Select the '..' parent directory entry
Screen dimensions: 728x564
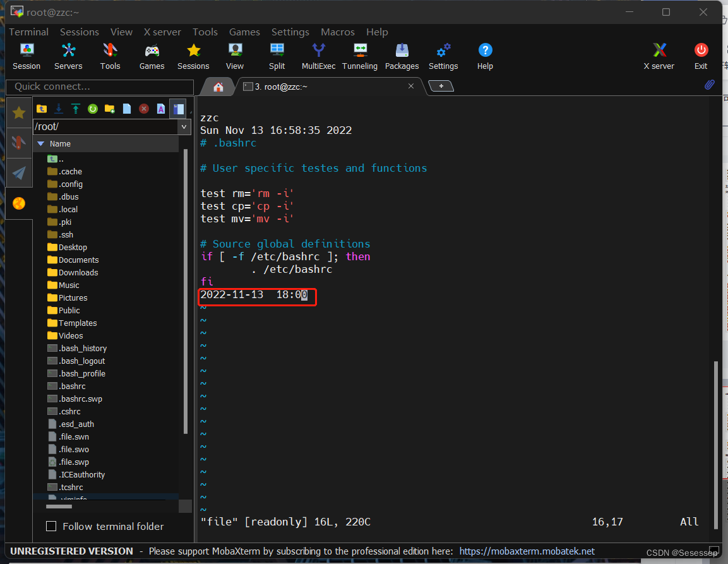click(x=56, y=159)
